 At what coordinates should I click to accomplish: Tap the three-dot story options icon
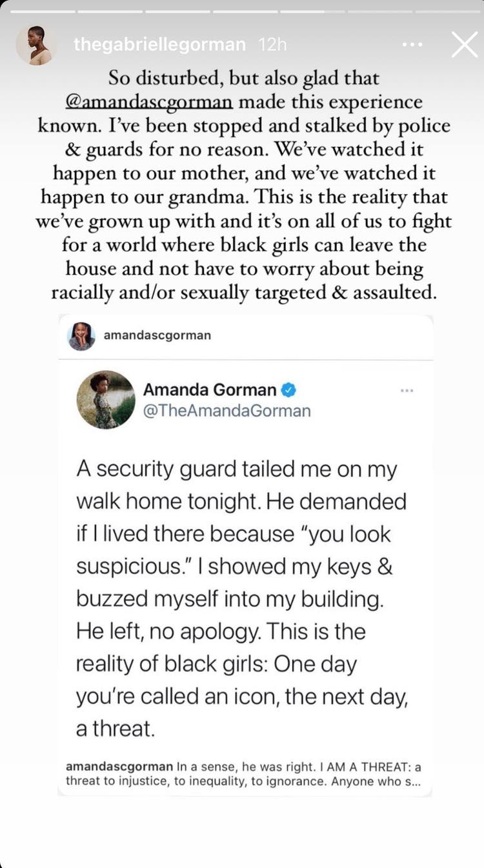click(412, 44)
